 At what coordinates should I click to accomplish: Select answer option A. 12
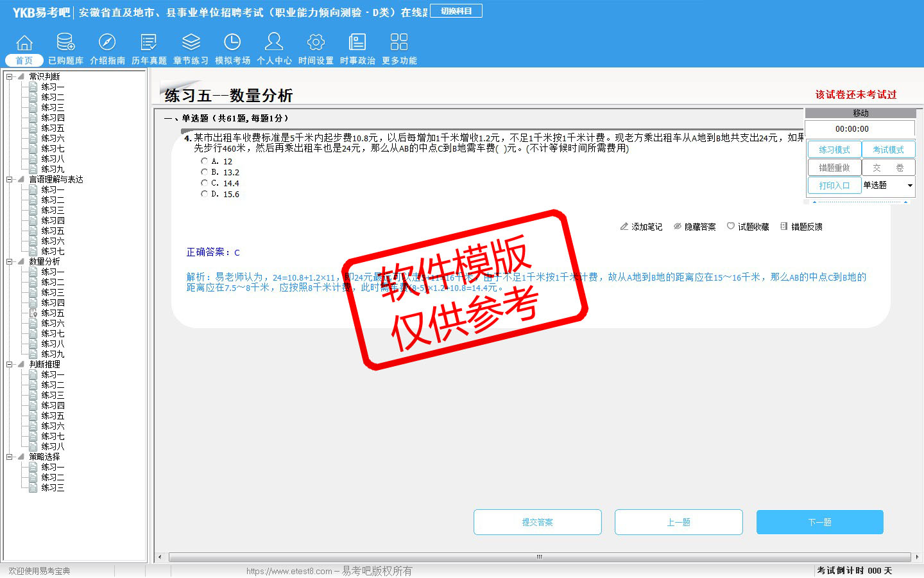pos(204,161)
